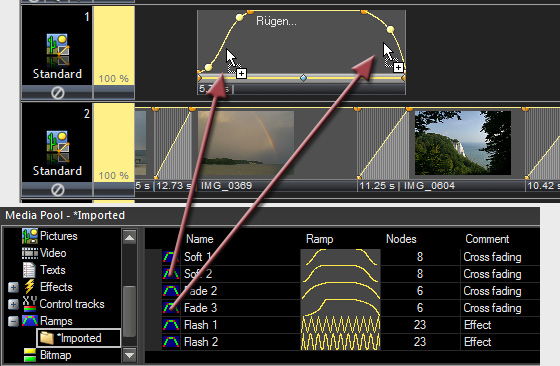Toggle the disable symbol under track 1
560x366 pixels.
click(58, 93)
